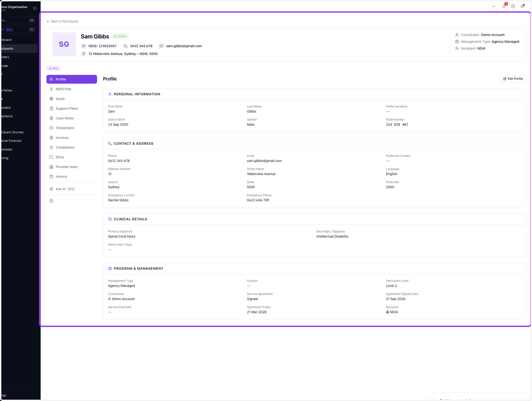532x401 pixels.
Task: Open the Case Notes tab
Action: [x=72, y=118]
